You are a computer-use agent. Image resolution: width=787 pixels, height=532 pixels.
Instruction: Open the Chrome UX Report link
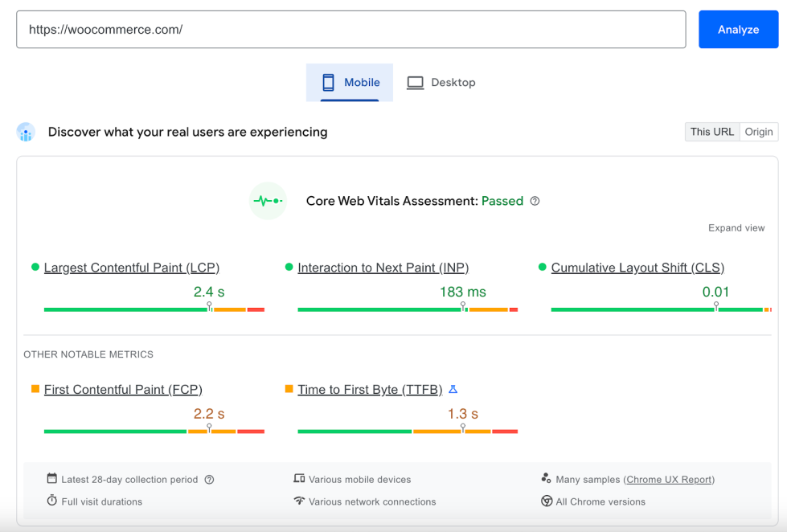click(x=669, y=480)
